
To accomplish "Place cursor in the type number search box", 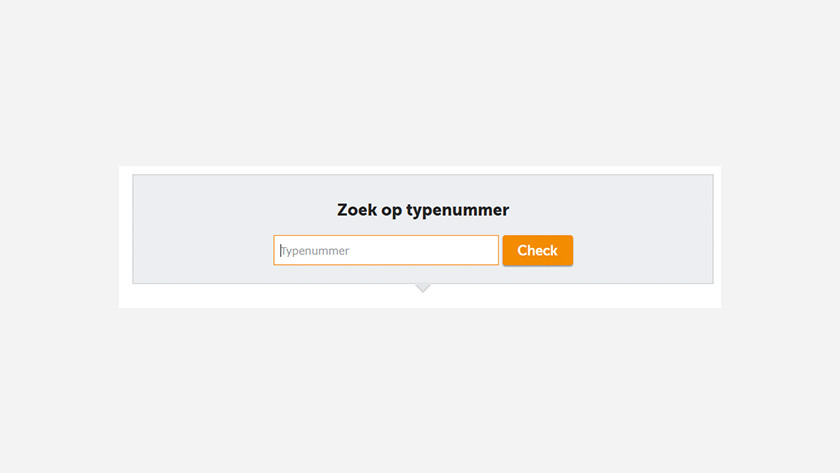I will 386,250.
